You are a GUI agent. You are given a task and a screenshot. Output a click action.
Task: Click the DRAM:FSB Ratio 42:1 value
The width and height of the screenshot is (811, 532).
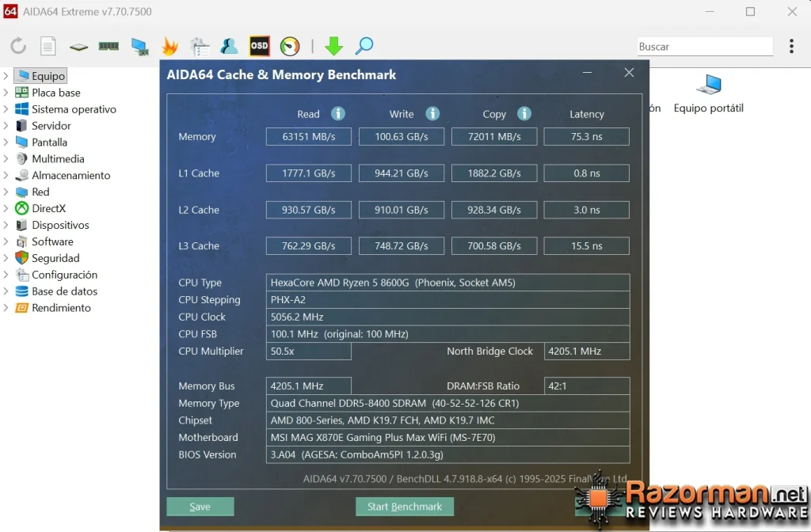(587, 386)
